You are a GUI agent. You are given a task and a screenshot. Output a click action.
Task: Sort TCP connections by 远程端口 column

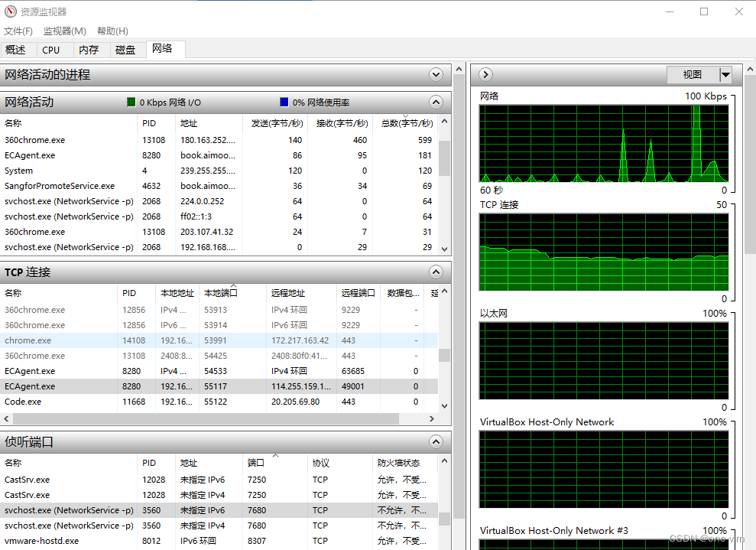point(359,293)
